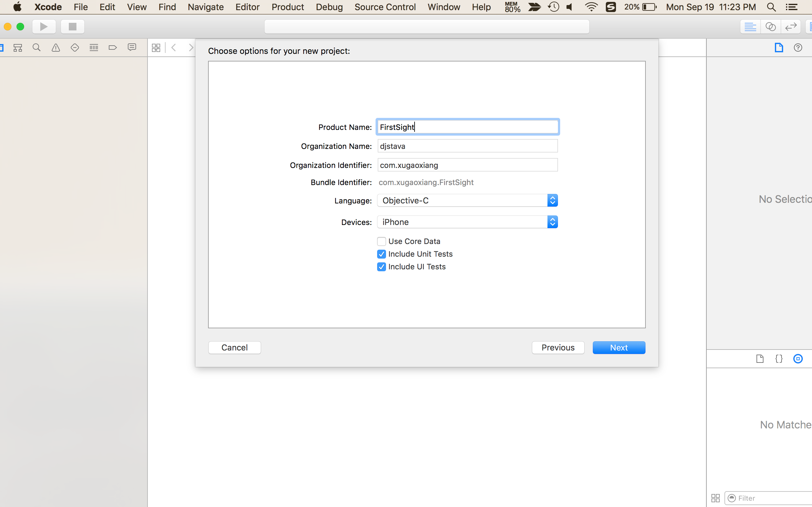This screenshot has height=507, width=812.
Task: Open the Language dropdown showing Objective-C
Action: (467, 201)
